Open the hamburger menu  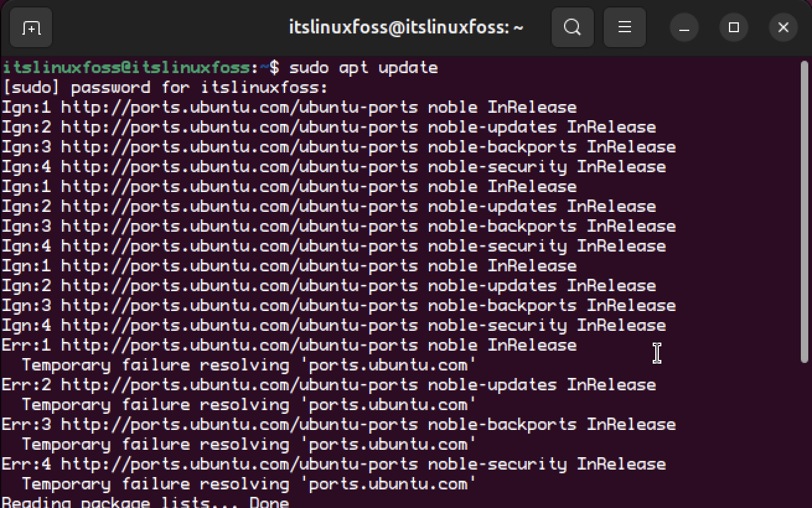tap(624, 27)
